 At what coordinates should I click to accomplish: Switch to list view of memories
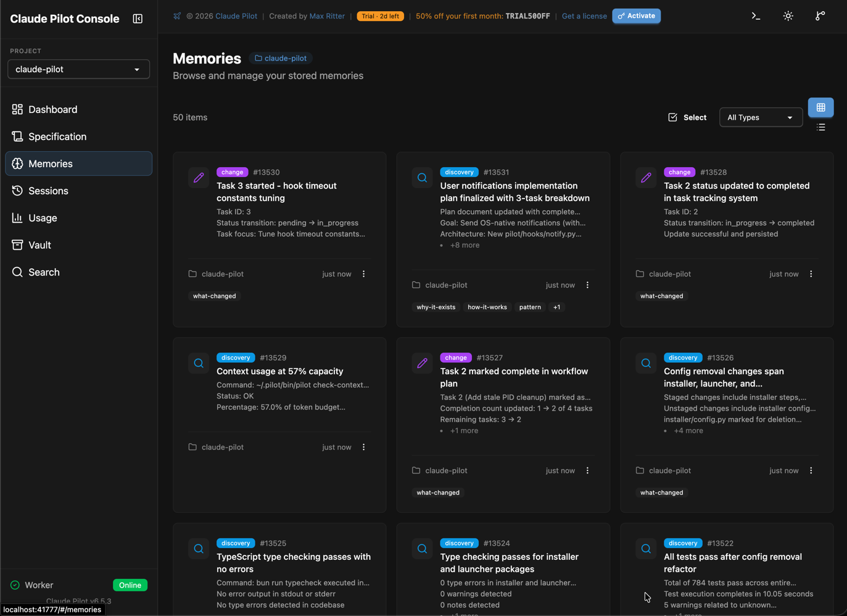(821, 127)
